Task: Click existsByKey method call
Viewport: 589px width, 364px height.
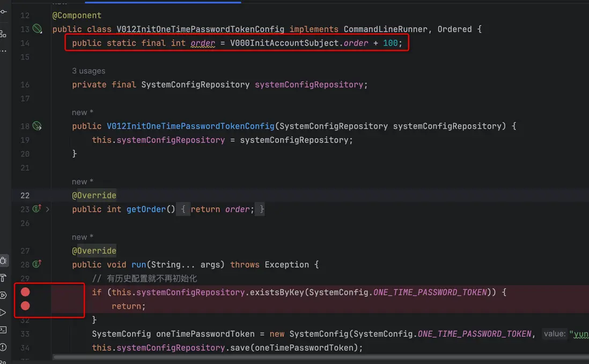Action: point(277,292)
